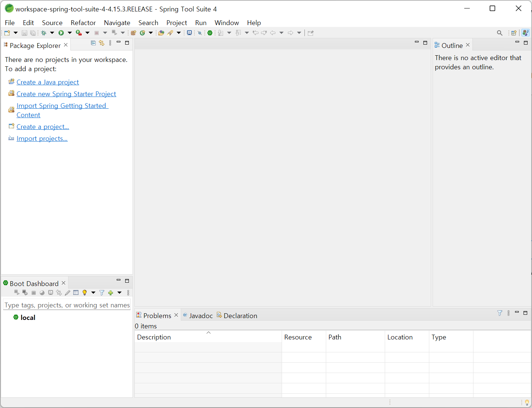Viewport: 532px width, 408px height.
Task: Open the New wizard dropdown arrow
Action: [x=15, y=33]
